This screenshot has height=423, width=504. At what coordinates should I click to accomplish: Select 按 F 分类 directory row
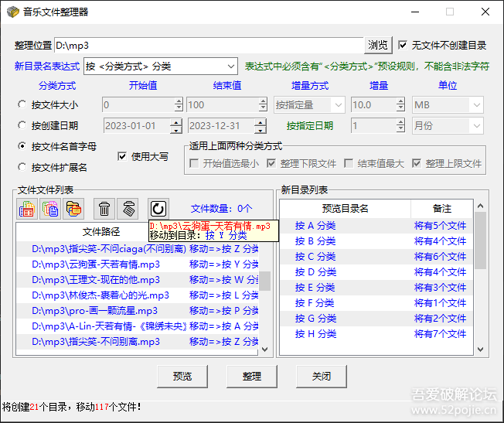pyautogui.click(x=376, y=302)
